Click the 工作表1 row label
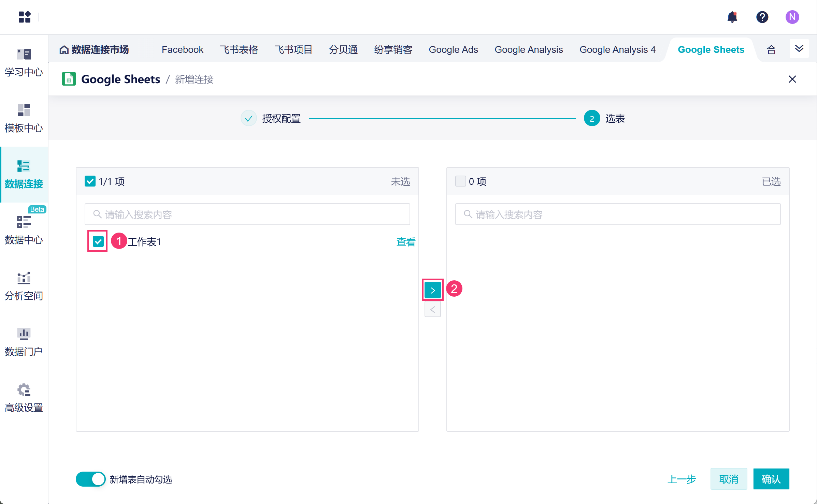The width and height of the screenshot is (817, 504). (x=144, y=242)
